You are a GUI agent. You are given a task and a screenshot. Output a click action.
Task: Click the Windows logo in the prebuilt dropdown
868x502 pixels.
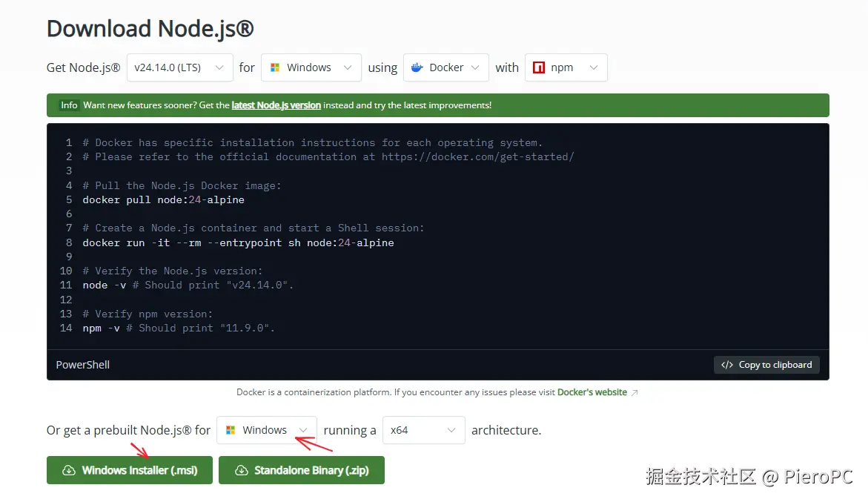[231, 430]
